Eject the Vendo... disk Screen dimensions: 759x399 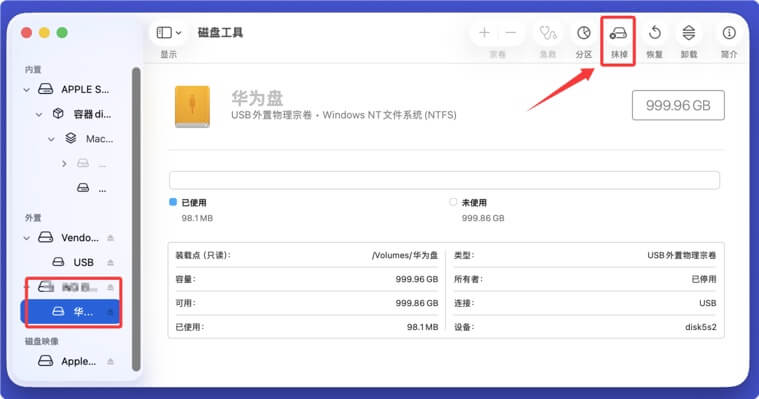(110, 238)
